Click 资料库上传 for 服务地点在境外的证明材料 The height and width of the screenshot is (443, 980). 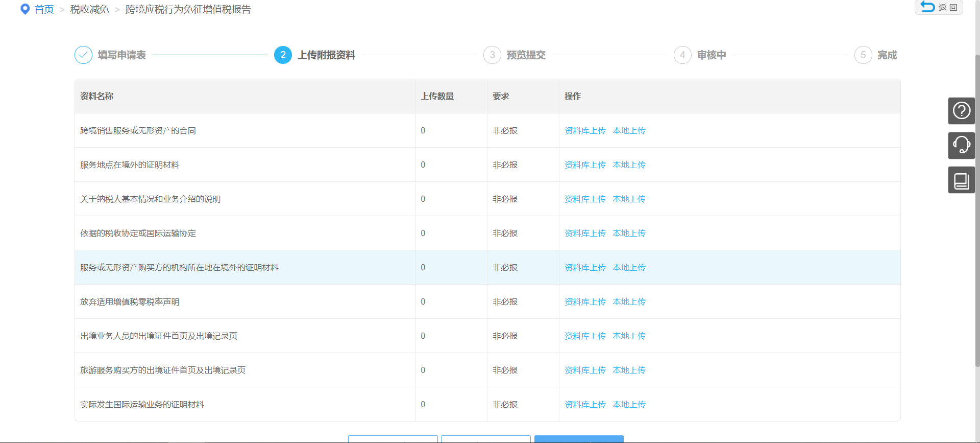585,165
